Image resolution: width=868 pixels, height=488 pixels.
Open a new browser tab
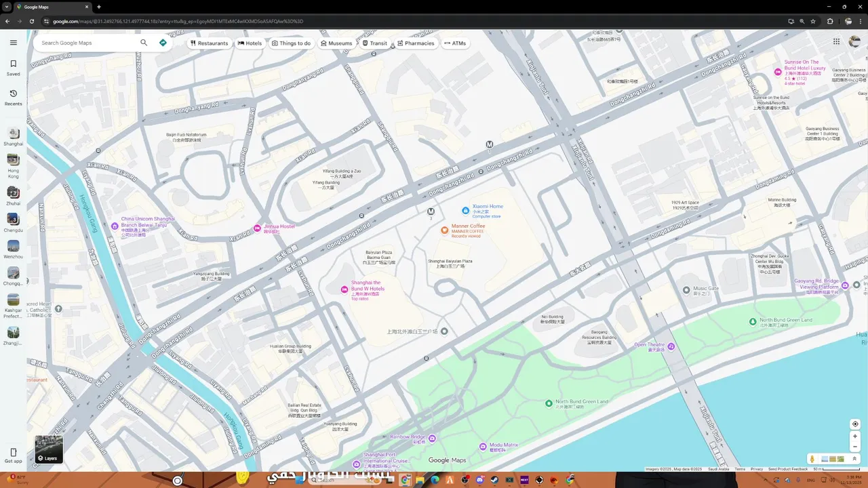click(99, 7)
